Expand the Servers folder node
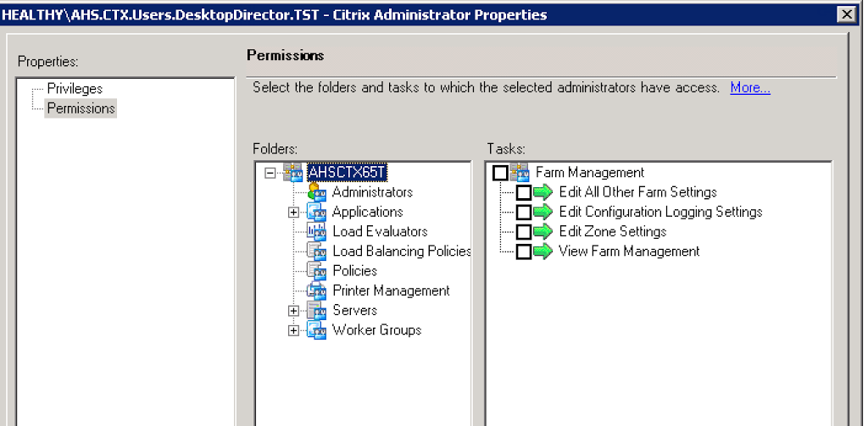868x426 pixels. 293,311
